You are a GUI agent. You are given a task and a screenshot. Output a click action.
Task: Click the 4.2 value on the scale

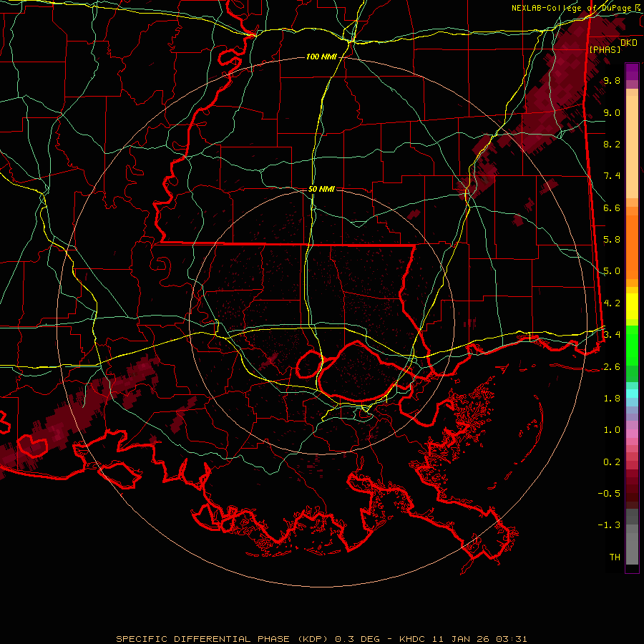(612, 303)
